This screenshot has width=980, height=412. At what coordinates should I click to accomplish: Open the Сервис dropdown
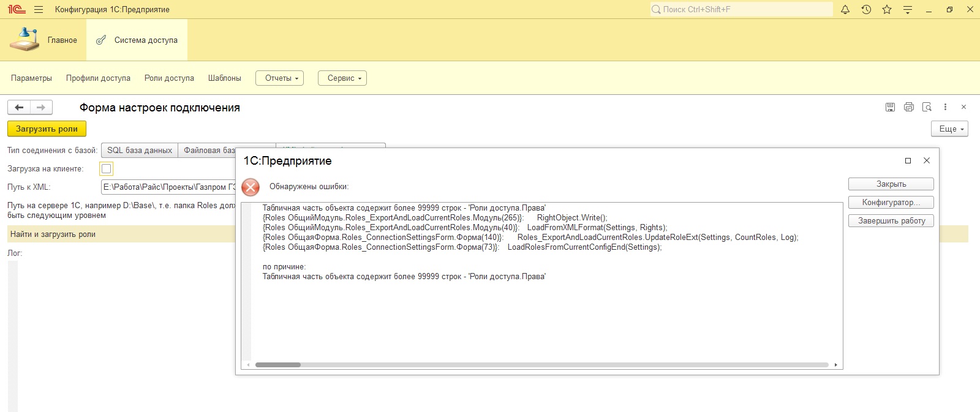[342, 78]
